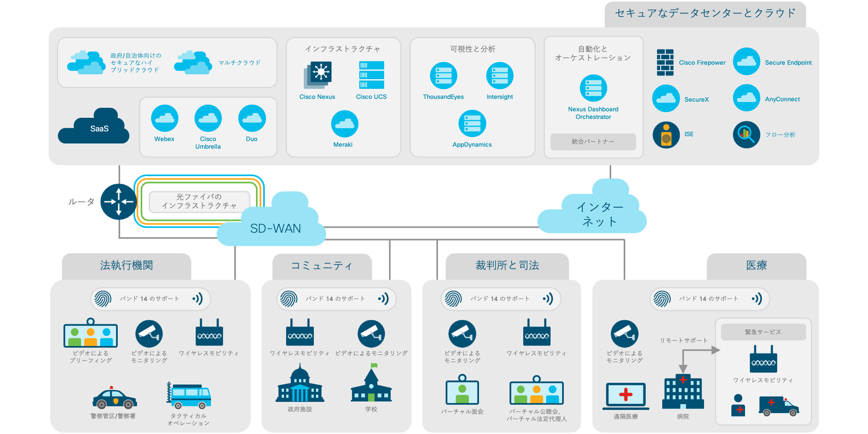Click the Duo cloud icon
The width and height of the screenshot is (868, 434).
(252, 118)
